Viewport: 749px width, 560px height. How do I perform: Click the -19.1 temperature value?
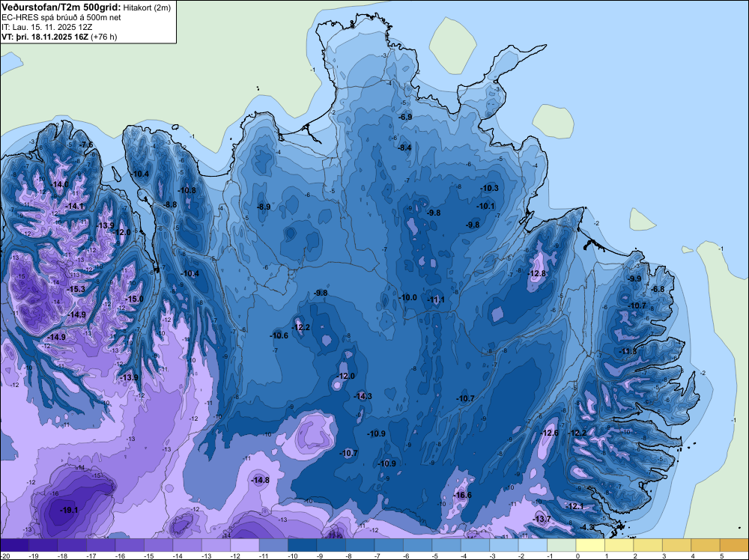(x=69, y=511)
